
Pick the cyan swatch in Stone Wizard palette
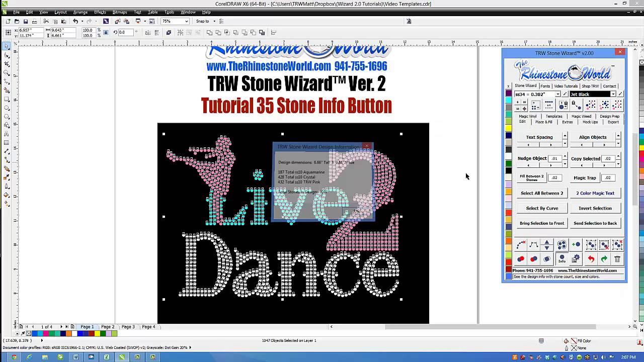pos(509,101)
